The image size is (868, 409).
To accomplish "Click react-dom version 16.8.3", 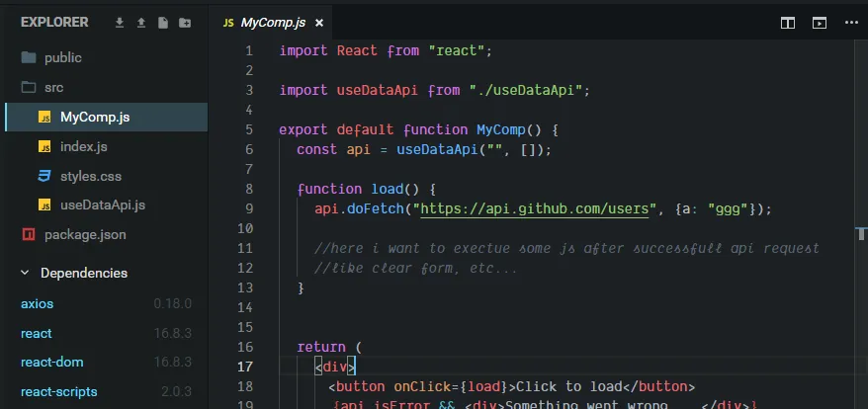I will (173, 363).
